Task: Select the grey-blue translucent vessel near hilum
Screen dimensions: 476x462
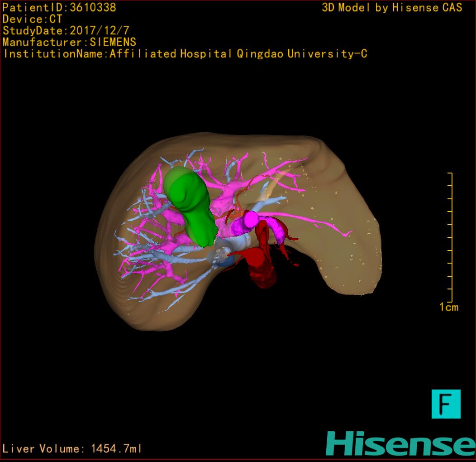Action: click(223, 253)
